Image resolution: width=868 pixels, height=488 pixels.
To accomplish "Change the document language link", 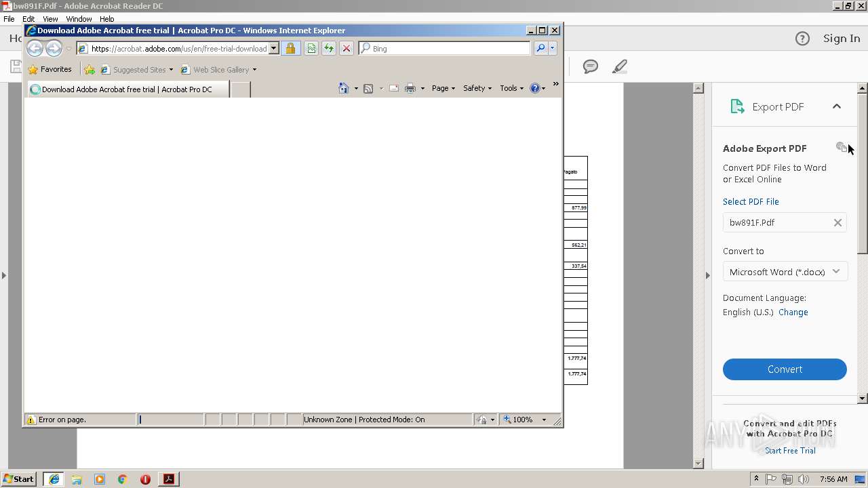I will [x=793, y=312].
